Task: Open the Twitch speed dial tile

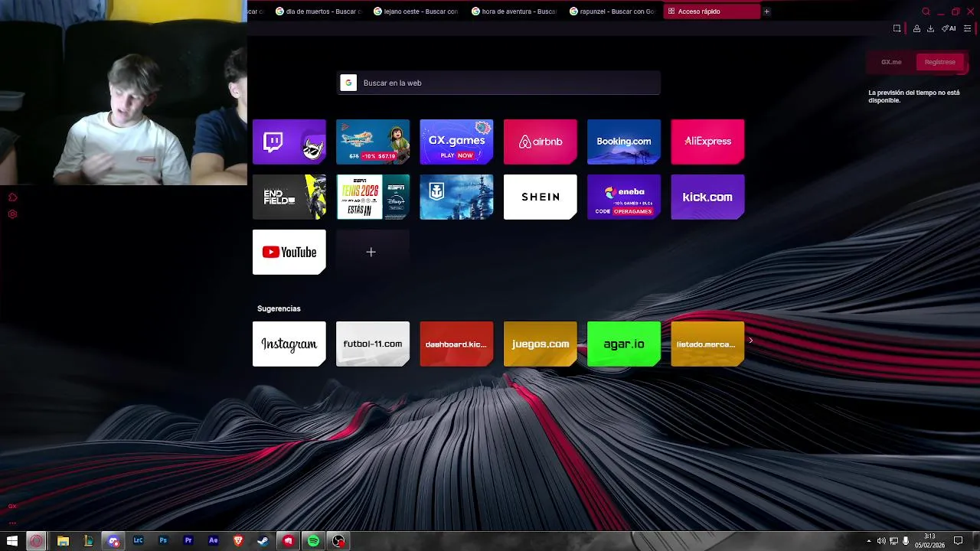Action: coord(289,142)
